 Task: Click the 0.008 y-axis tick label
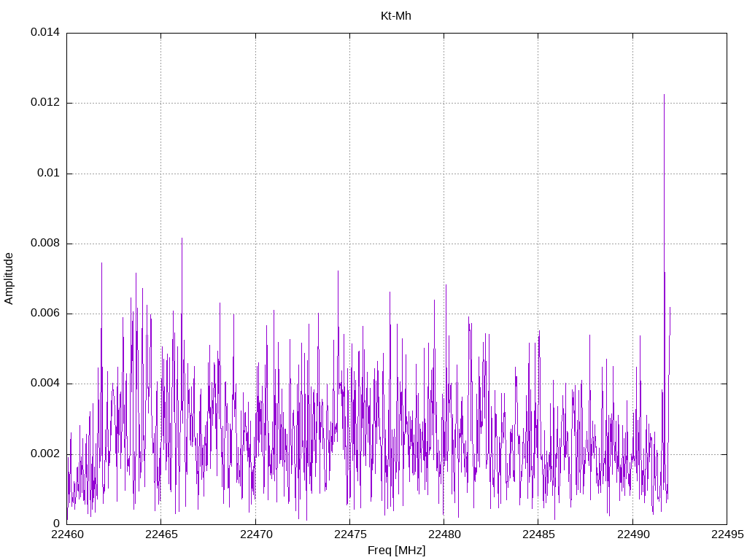pyautogui.click(x=44, y=244)
